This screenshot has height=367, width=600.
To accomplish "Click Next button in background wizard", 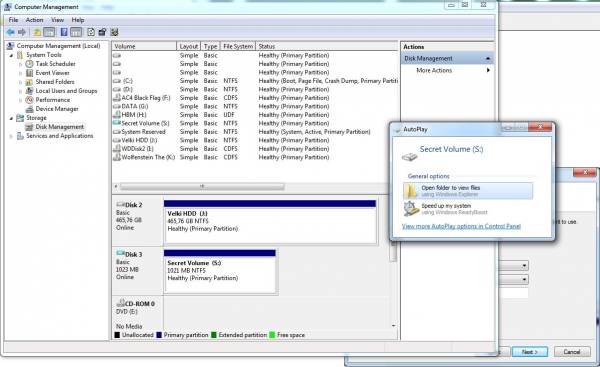I will (x=530, y=352).
